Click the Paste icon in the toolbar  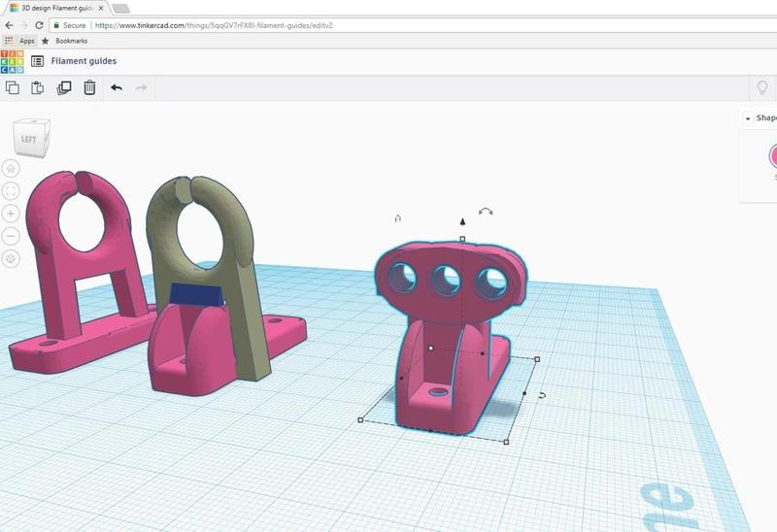[x=38, y=87]
